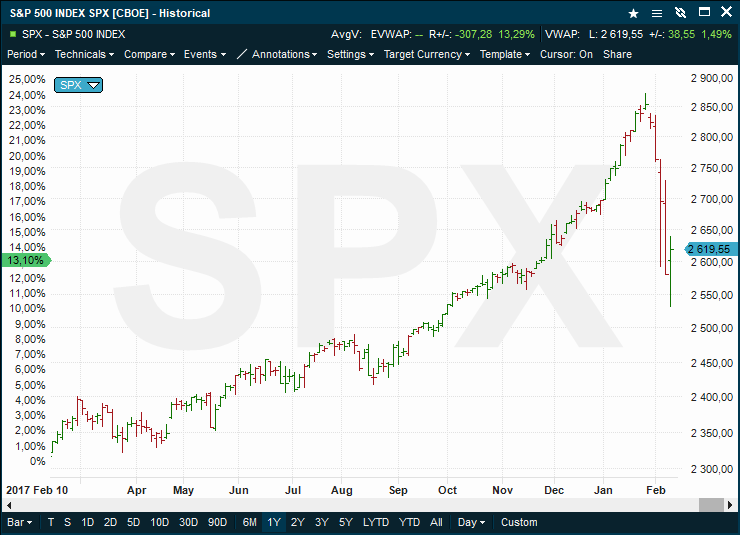Grab the horizontal scrollbar thumb
This screenshot has width=740, height=535.
(711, 504)
